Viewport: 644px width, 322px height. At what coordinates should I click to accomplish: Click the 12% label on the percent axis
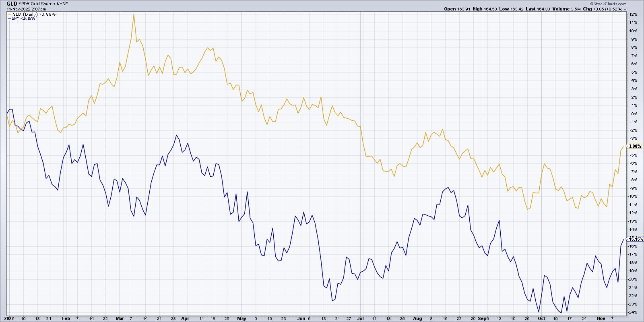tap(632, 14)
